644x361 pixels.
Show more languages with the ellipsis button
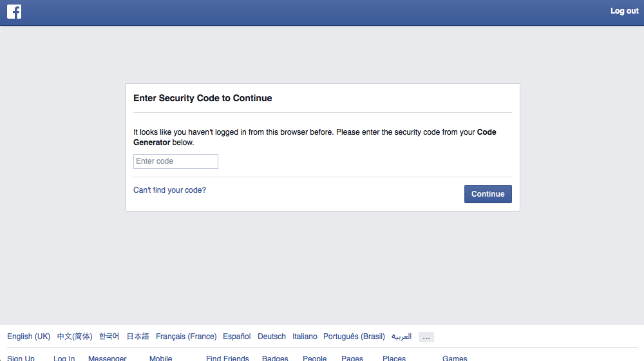(x=426, y=337)
